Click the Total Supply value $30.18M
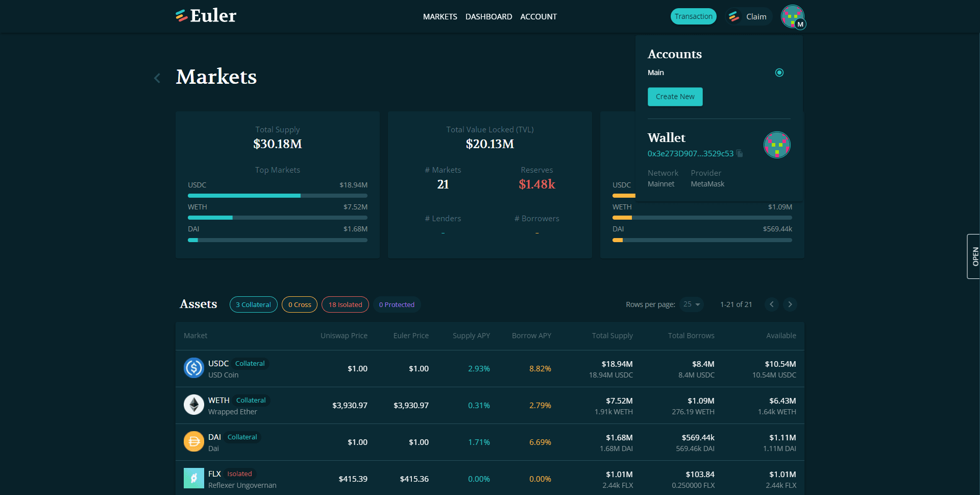Viewport: 980px width, 495px height. (x=278, y=144)
